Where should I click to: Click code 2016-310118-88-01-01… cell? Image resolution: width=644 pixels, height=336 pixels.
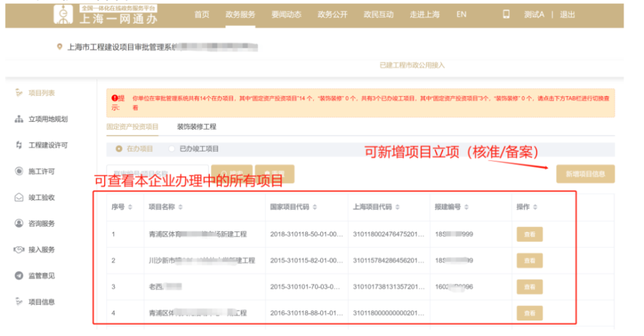pyautogui.click(x=307, y=313)
